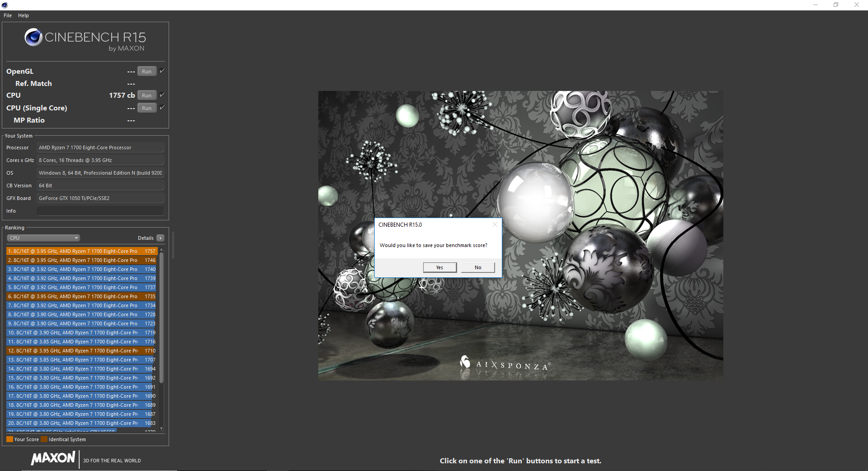Open the Help menu

coord(24,15)
